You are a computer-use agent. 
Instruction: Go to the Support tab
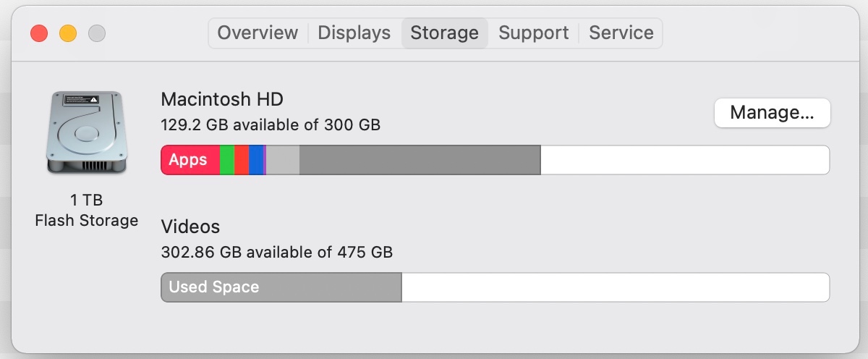coord(533,33)
